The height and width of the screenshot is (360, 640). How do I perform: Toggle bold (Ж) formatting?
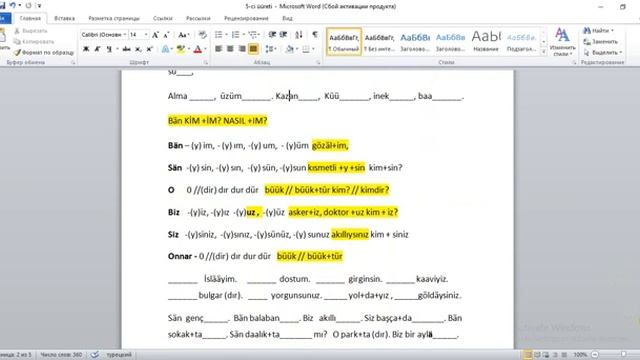86,49
